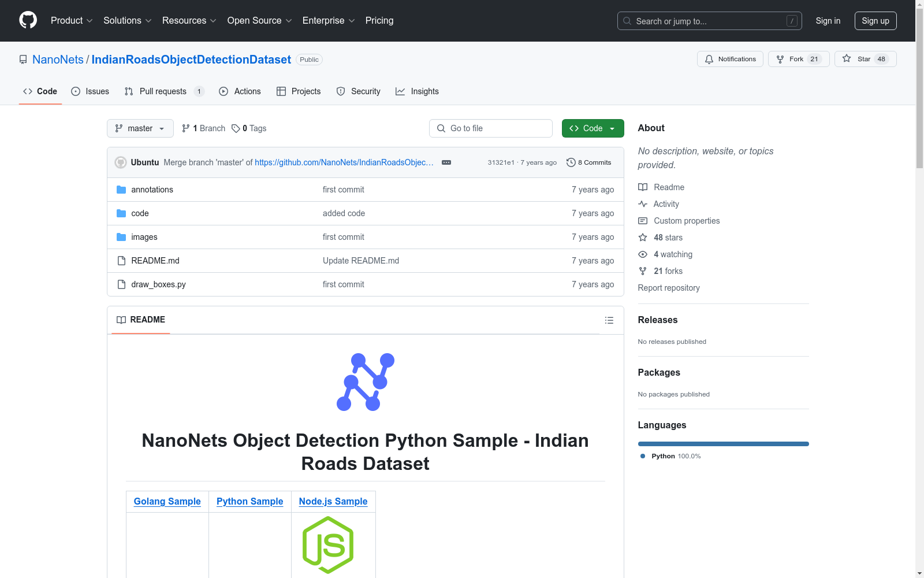Expand the Resources menu
924x578 pixels.
coord(189,20)
